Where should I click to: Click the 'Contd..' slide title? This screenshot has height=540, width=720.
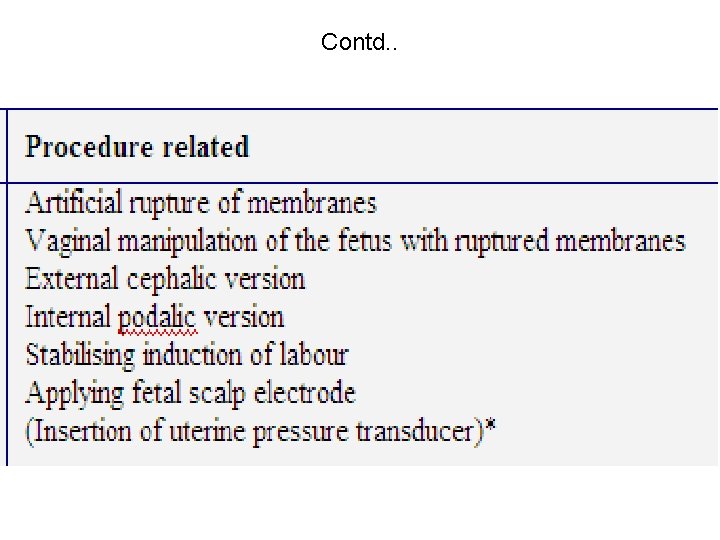359,42
